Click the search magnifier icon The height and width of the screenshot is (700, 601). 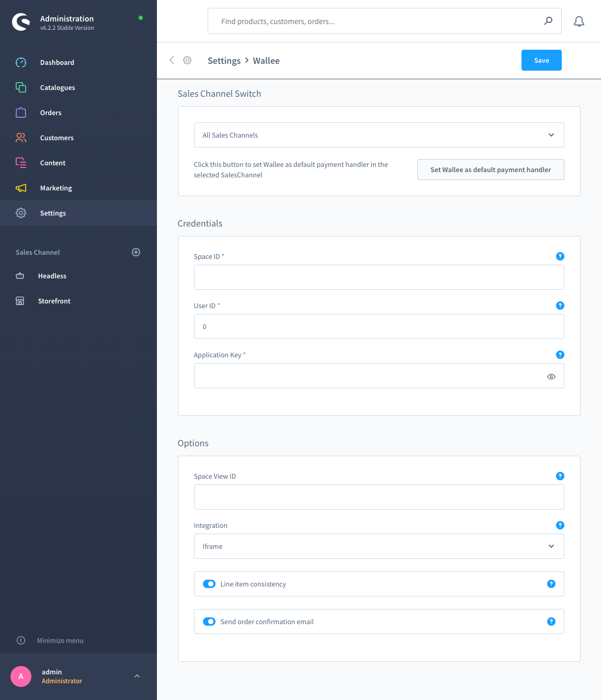coord(548,21)
